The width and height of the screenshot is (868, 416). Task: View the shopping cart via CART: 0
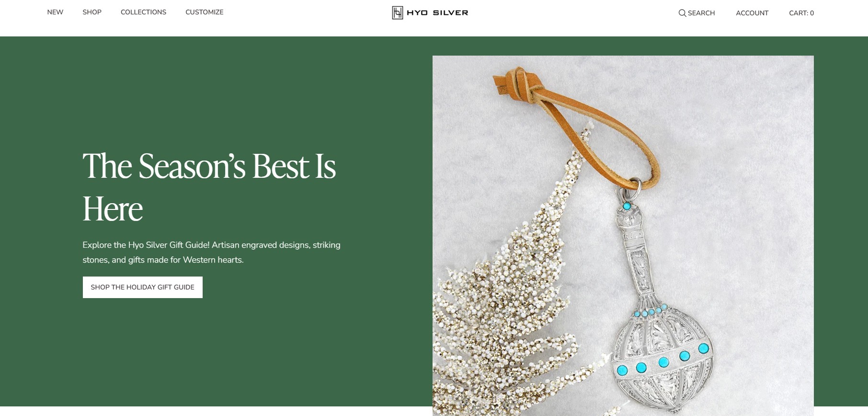pos(801,13)
